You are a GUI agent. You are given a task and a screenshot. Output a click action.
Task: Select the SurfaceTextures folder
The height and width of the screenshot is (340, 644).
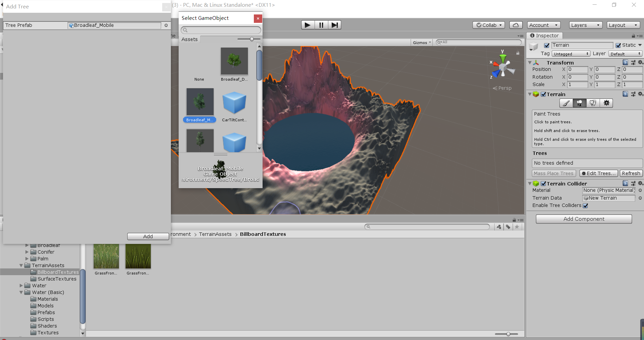point(57,279)
